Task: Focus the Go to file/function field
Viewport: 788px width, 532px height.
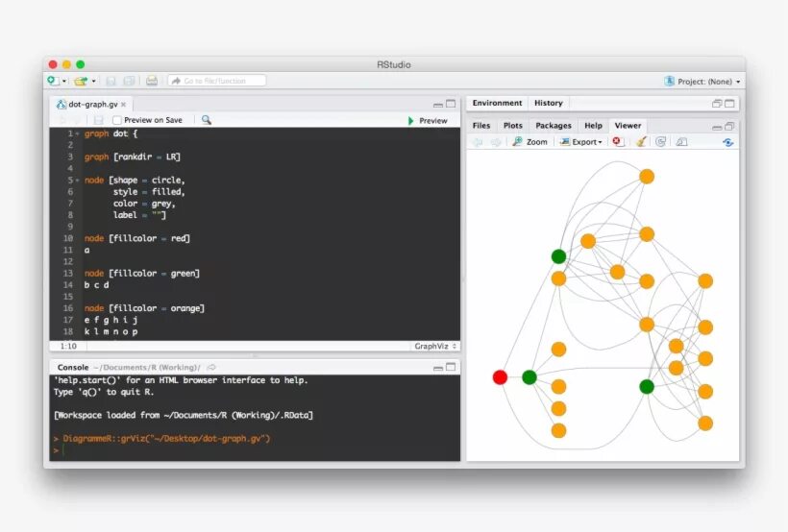Action: (x=216, y=81)
